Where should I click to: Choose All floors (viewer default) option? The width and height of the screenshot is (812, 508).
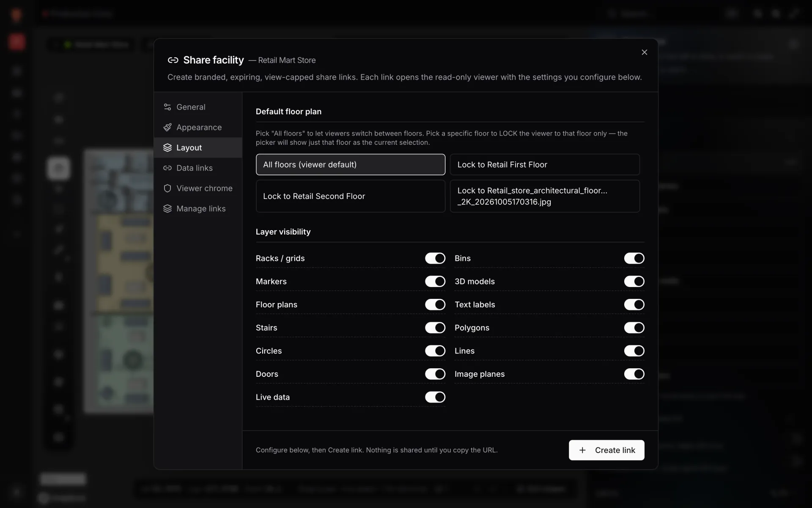click(x=350, y=165)
